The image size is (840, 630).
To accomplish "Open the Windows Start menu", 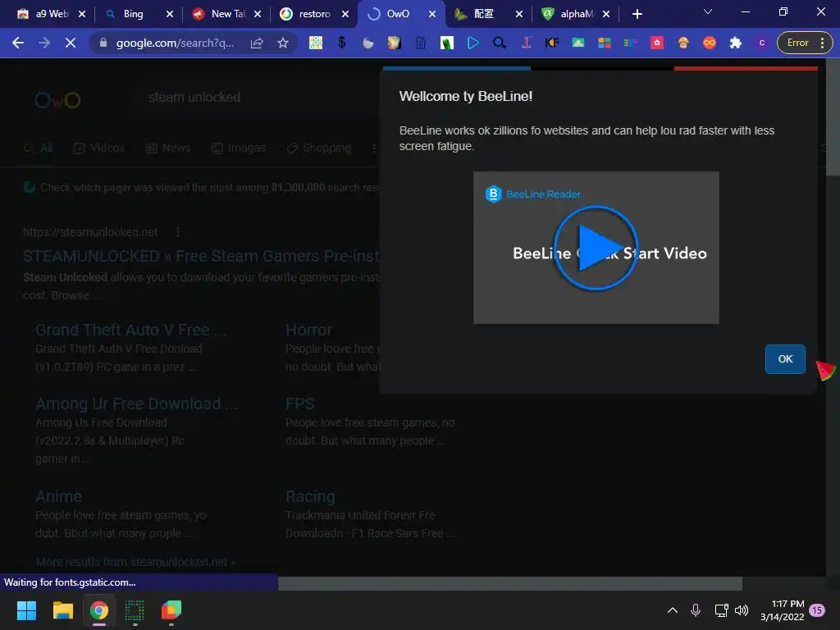I will tap(26, 610).
